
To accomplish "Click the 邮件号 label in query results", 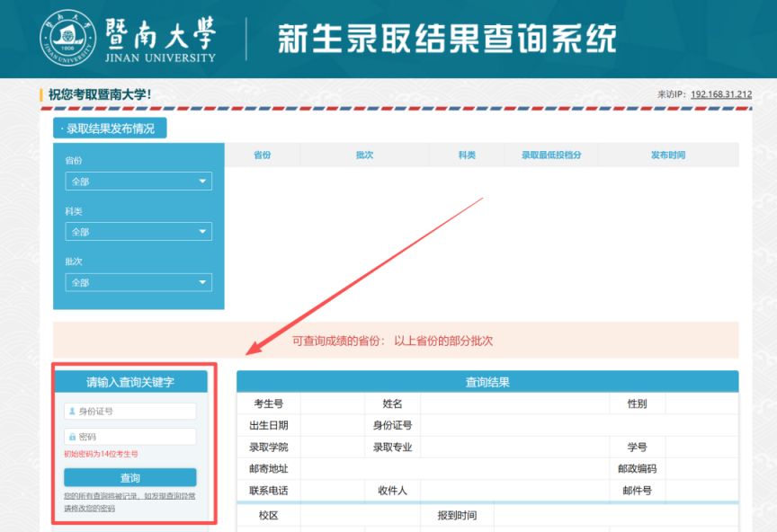I will click(x=638, y=491).
